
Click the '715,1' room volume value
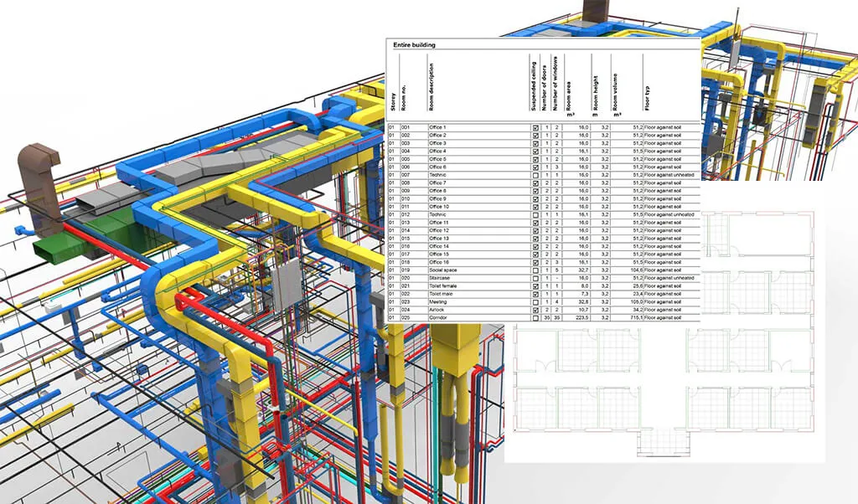coord(636,317)
